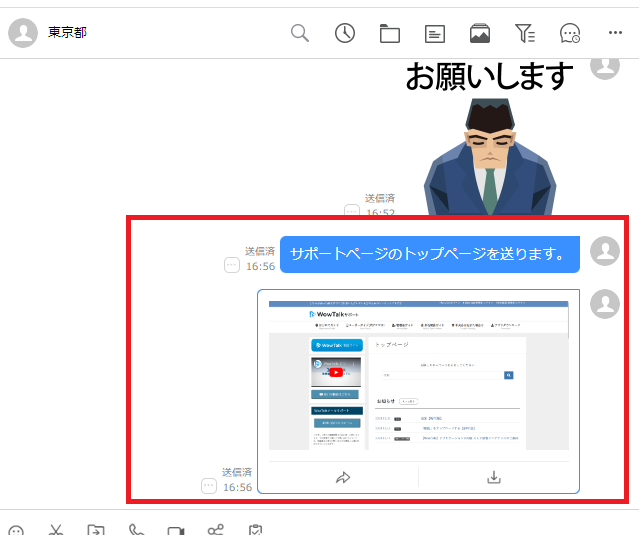The image size is (639, 535).
Task: Open options menu beside the image message
Action: pos(209,486)
